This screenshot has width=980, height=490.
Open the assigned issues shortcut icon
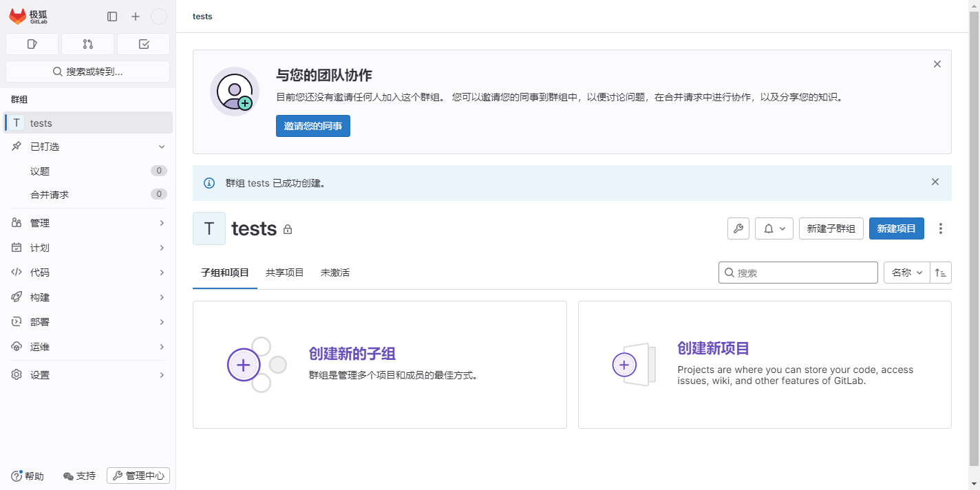click(32, 44)
